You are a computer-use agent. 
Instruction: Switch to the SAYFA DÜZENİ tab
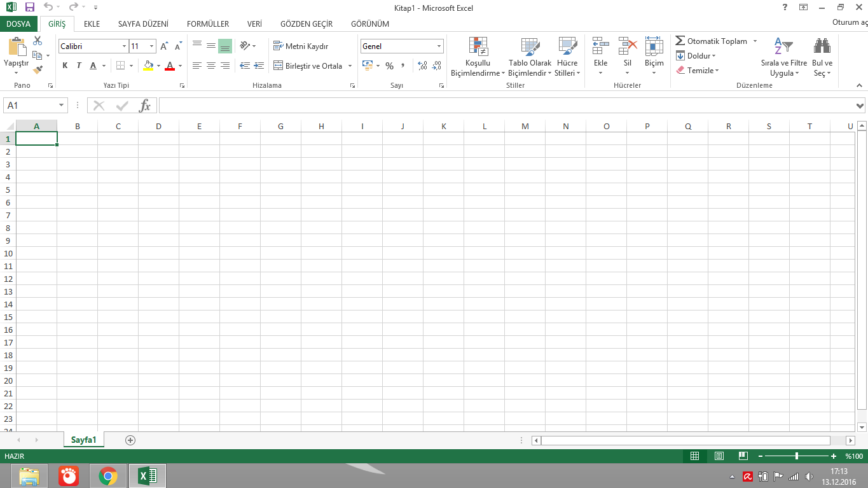[x=143, y=24]
